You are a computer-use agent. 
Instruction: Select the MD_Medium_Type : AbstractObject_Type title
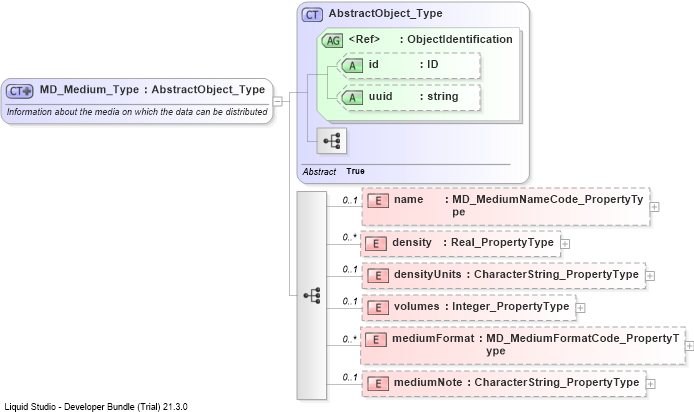point(152,90)
